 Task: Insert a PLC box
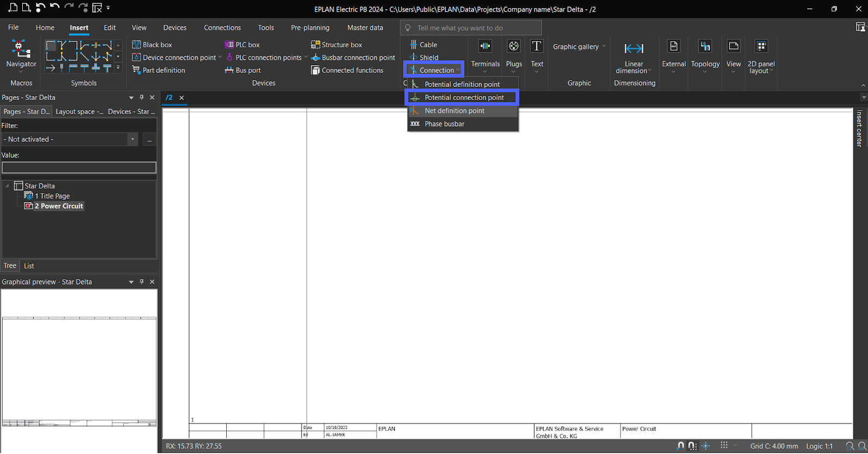[x=242, y=45]
